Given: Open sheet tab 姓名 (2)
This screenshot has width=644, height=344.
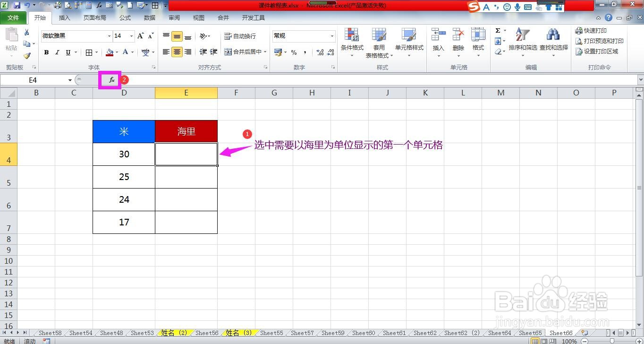Looking at the screenshot, I should pyautogui.click(x=174, y=333).
